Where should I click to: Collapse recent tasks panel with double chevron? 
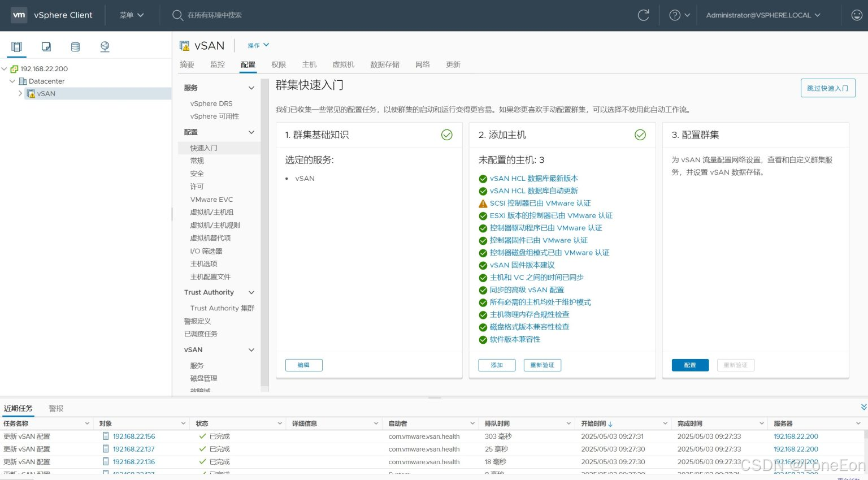[863, 407]
